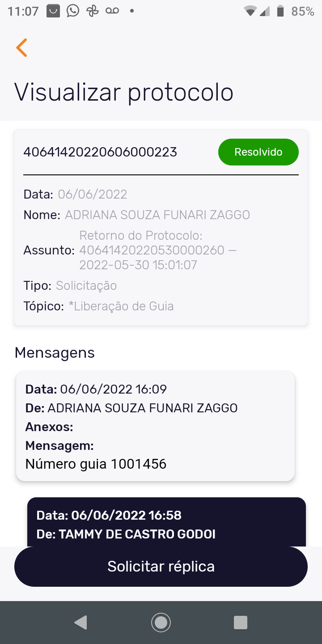This screenshot has width=322, height=644.
Task: Tap the orange back arrow
Action: click(21, 47)
